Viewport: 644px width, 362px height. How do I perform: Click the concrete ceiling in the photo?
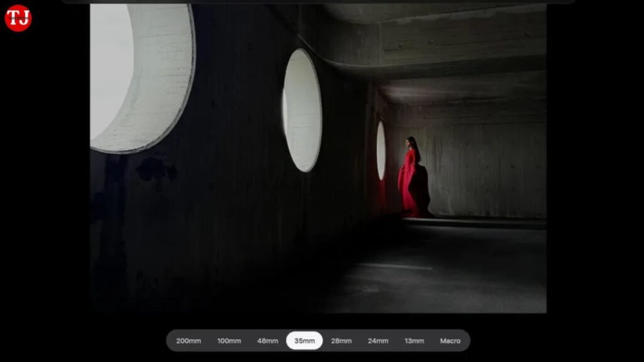click(x=440, y=38)
